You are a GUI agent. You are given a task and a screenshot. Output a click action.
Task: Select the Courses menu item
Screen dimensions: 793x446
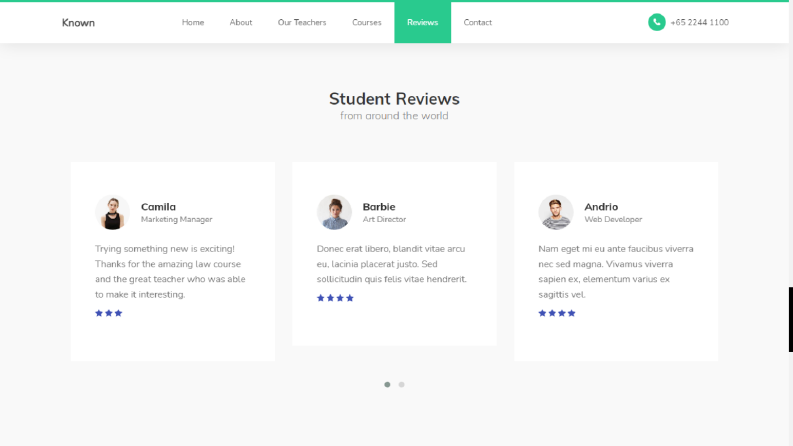pos(367,22)
